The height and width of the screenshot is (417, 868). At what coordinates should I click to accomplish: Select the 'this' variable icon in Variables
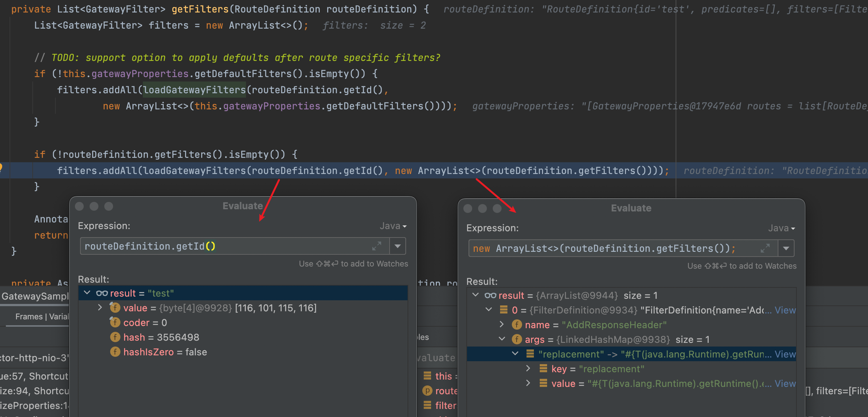tap(427, 376)
